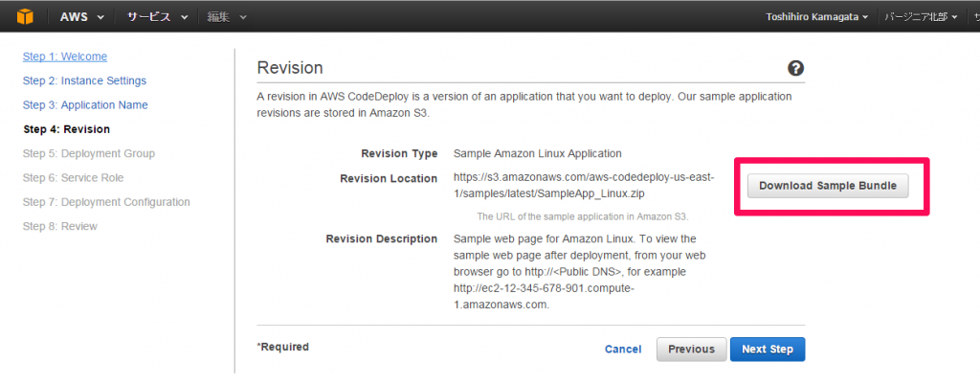Open Toshihiro Kamagata account menu

(x=817, y=17)
